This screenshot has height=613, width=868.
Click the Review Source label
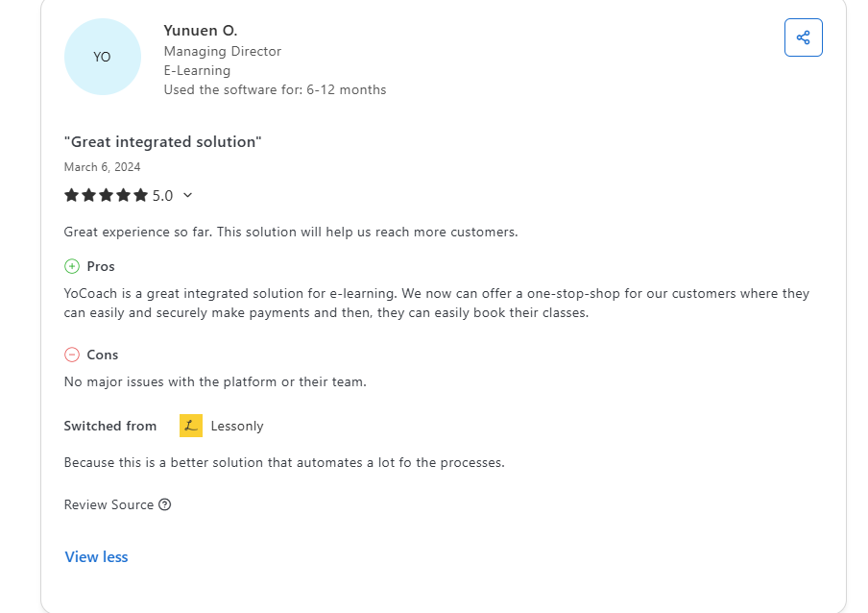pos(108,504)
